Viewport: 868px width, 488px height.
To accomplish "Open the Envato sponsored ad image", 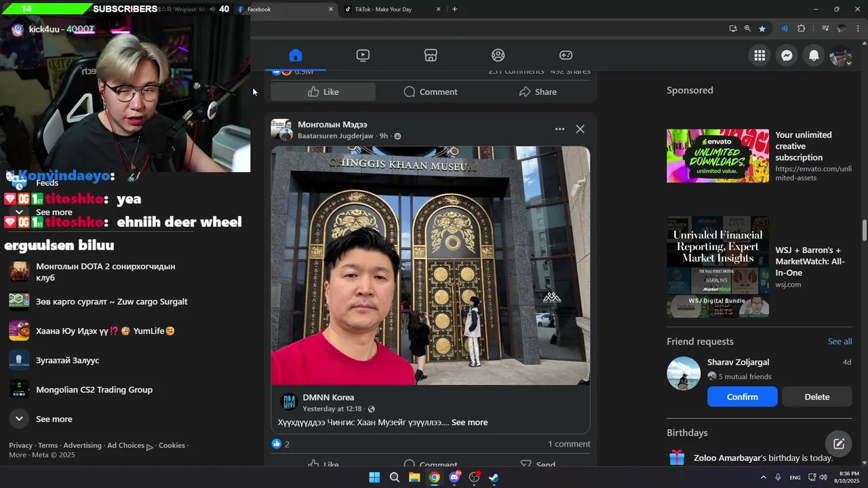I will point(717,156).
